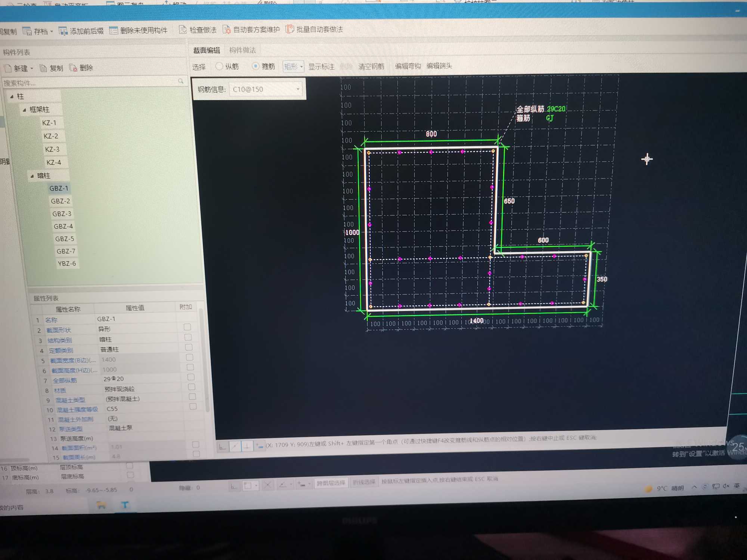Click the dynamic input icon beside the X/Y coordinates

click(x=260, y=445)
